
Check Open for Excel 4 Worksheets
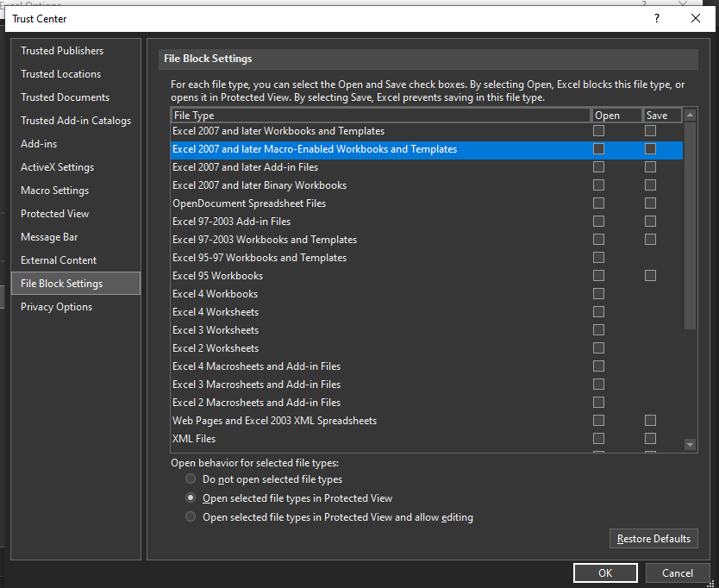598,312
